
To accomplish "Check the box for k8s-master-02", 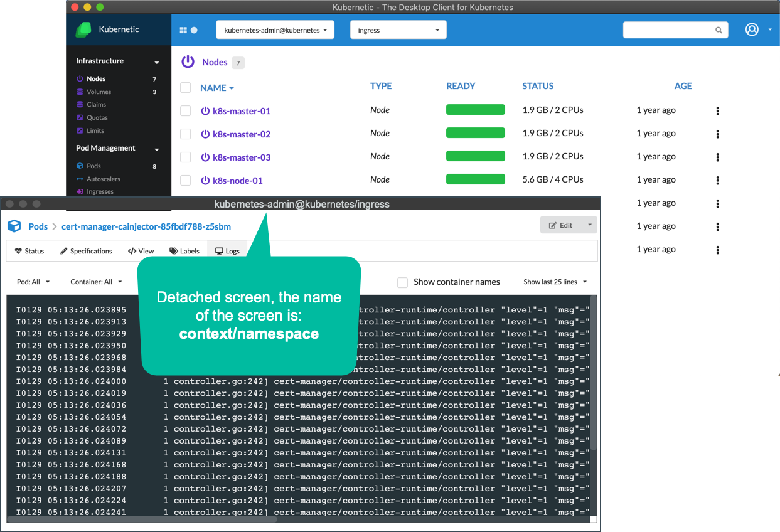I will tap(185, 134).
